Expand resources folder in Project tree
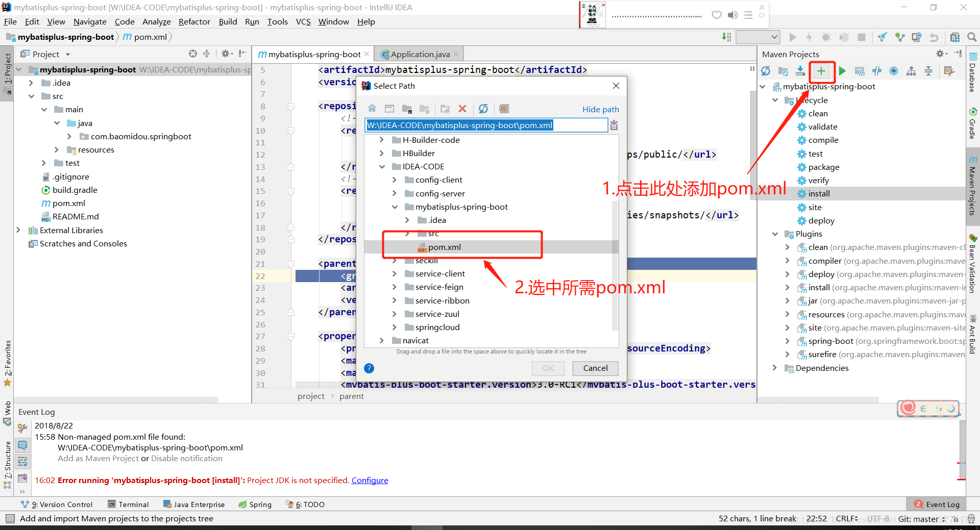This screenshot has width=980, height=530. pos(57,150)
